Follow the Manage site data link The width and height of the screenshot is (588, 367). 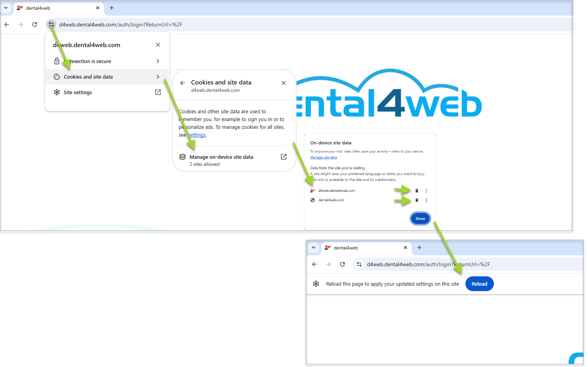tap(323, 157)
